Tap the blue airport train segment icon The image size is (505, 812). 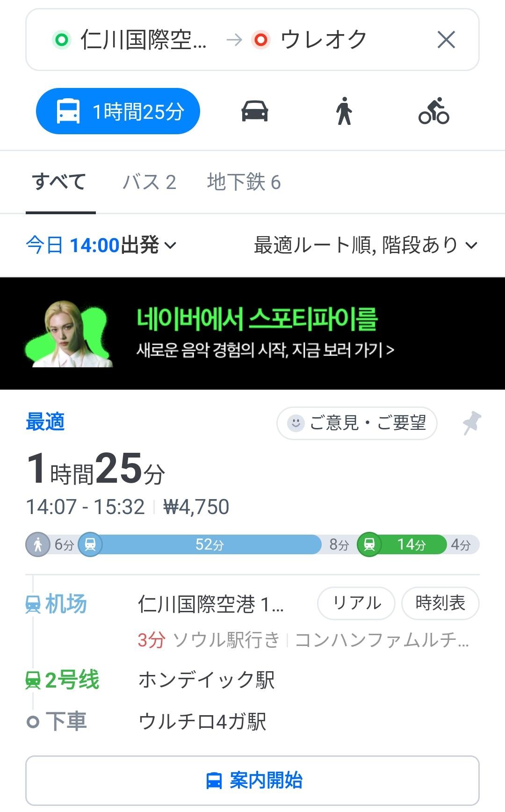point(90,544)
